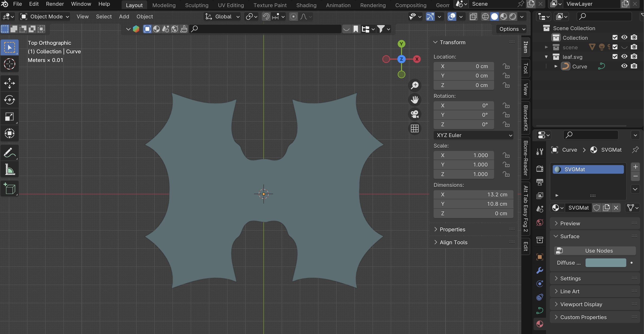Click the Use Nodes button
The height and width of the screenshot is (334, 644).
[594, 251]
